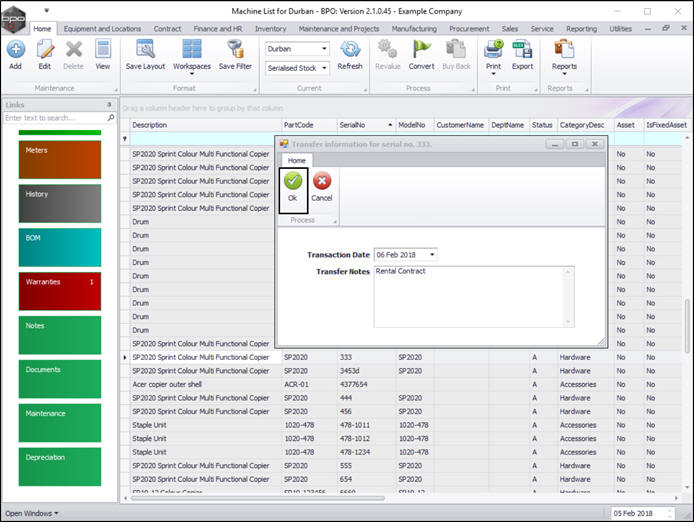Screen dimensions: 694x522
Task: Switch to the Inventory ribbon tab
Action: point(270,29)
